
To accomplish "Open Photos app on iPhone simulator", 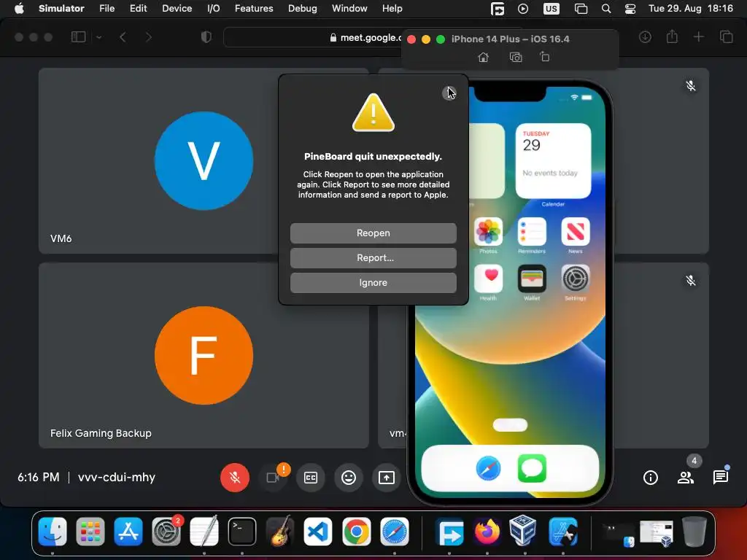I will click(x=488, y=231).
